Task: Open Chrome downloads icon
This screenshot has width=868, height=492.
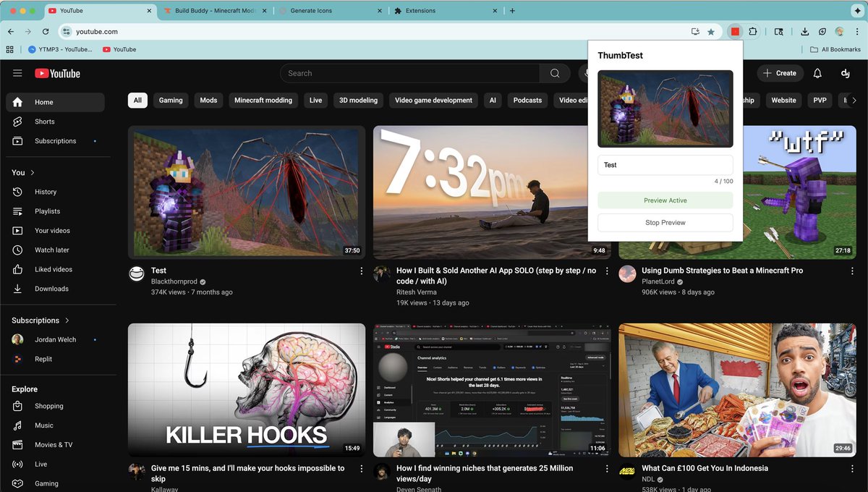Action: tap(804, 32)
